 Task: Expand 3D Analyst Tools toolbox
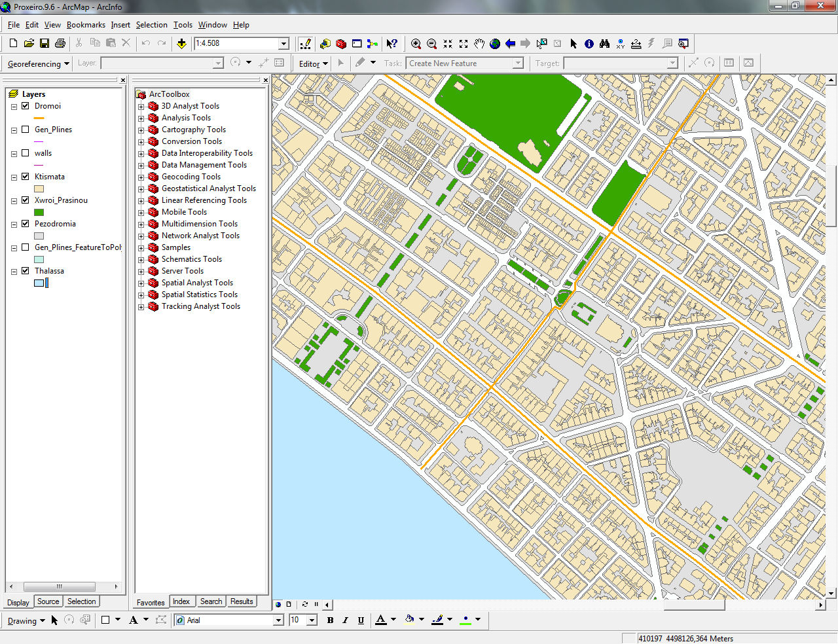pyautogui.click(x=141, y=106)
